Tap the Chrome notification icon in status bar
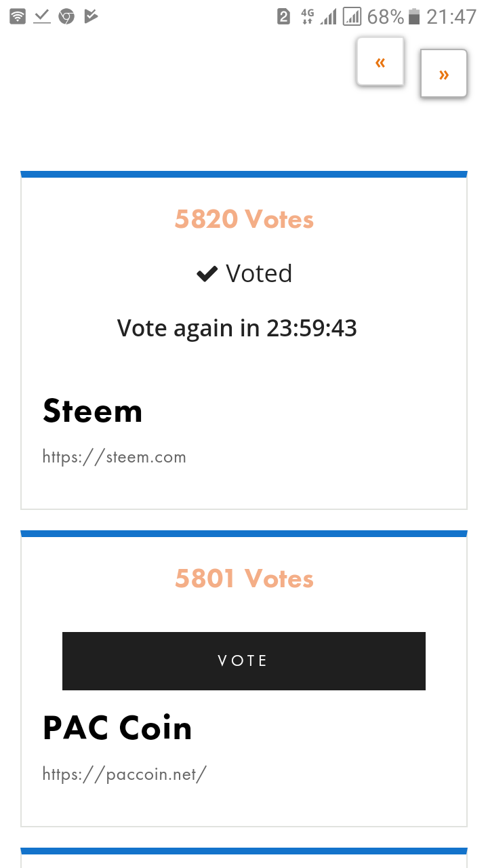 pos(66,16)
